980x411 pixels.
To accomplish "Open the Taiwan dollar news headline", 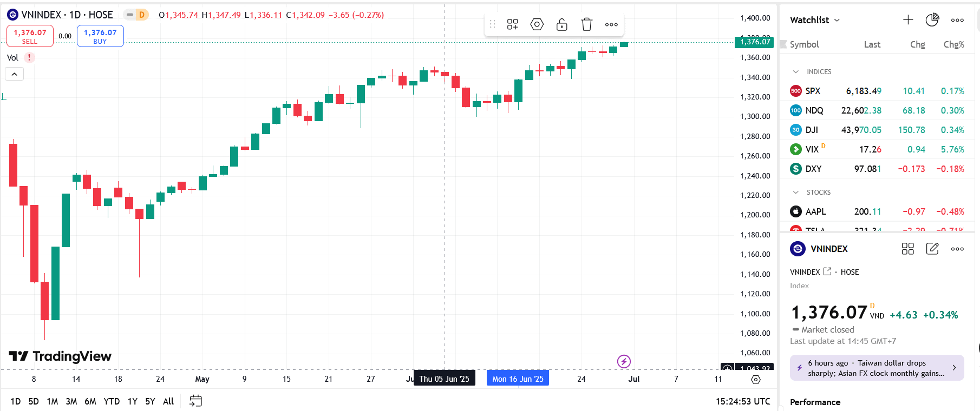I will pyautogui.click(x=877, y=368).
